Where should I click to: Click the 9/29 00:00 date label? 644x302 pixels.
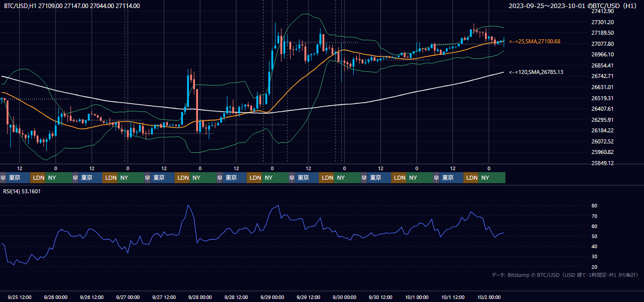(272, 297)
